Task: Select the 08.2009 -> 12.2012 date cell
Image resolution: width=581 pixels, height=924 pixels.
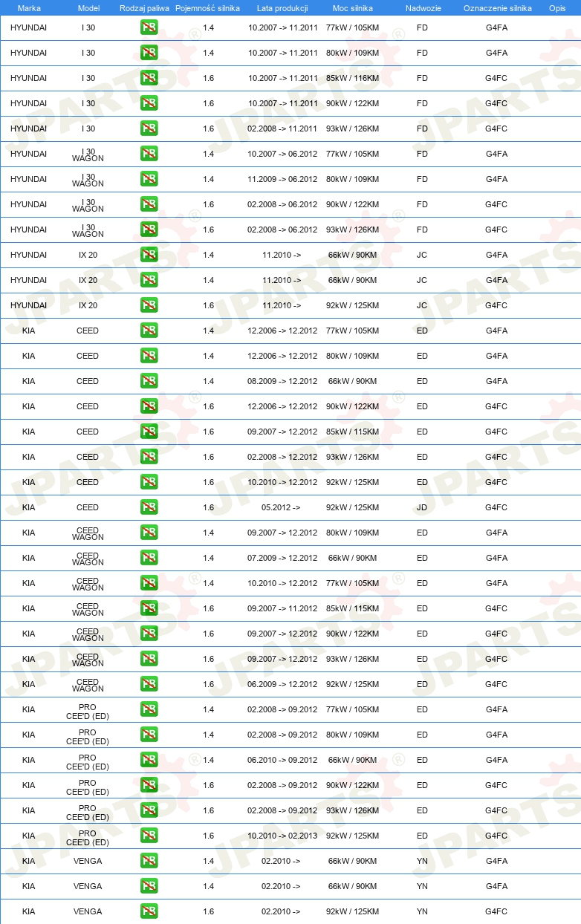Action: pos(282,382)
